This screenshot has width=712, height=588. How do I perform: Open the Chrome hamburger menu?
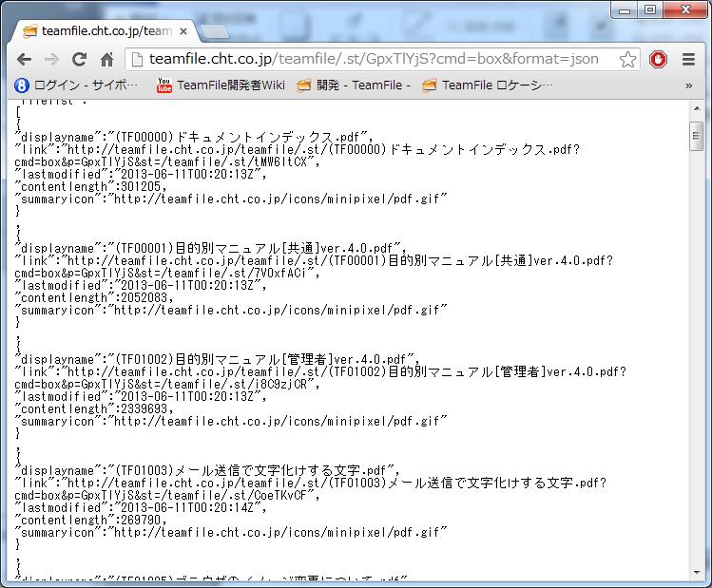[x=689, y=59]
